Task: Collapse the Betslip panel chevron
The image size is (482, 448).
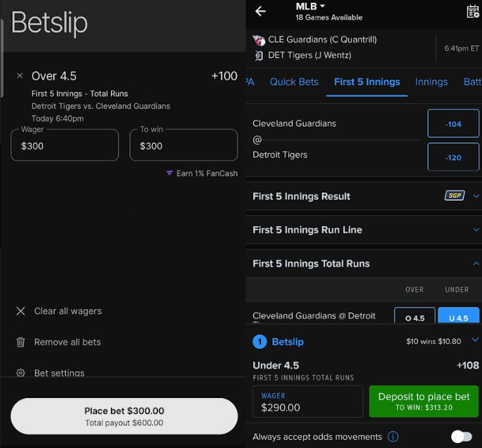Action: pos(475,340)
